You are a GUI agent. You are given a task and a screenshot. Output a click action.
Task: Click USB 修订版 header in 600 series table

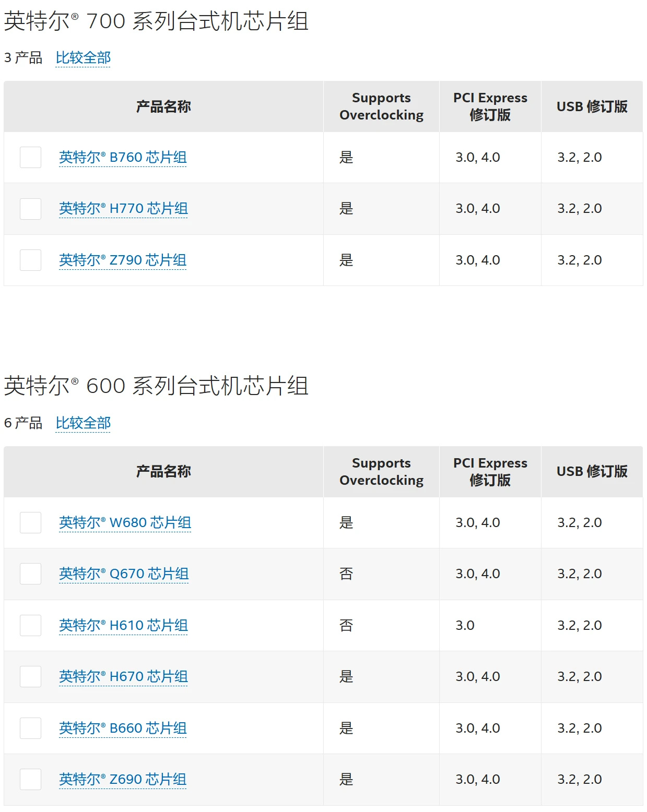592,472
